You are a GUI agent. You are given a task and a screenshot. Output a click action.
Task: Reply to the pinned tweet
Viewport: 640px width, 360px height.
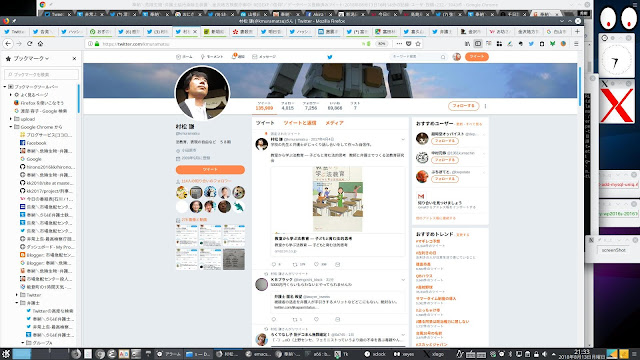click(274, 264)
